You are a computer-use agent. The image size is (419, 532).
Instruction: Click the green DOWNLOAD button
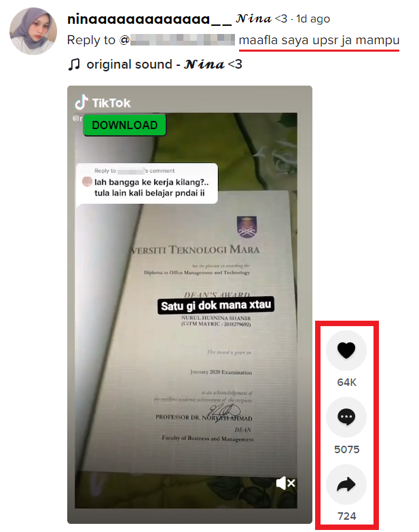point(125,125)
